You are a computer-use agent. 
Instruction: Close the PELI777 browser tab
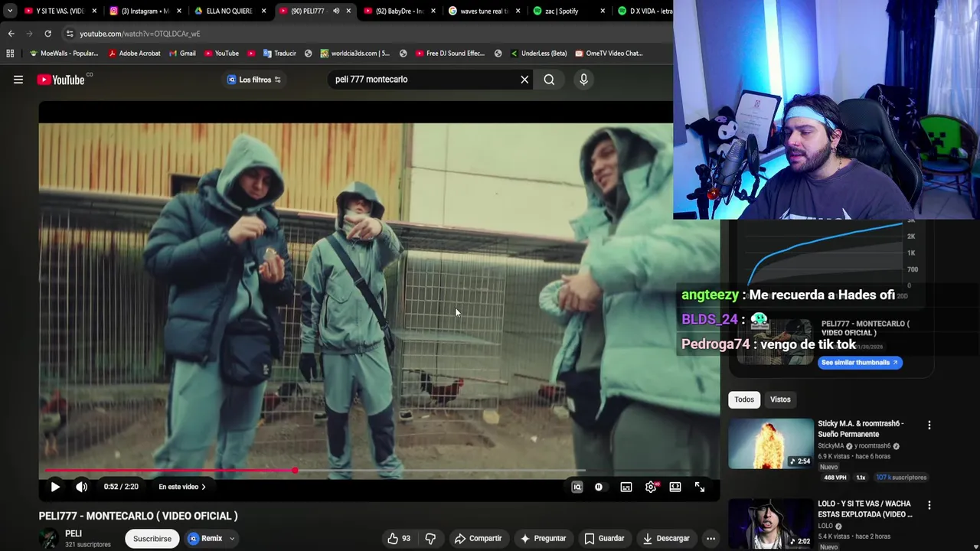point(348,11)
